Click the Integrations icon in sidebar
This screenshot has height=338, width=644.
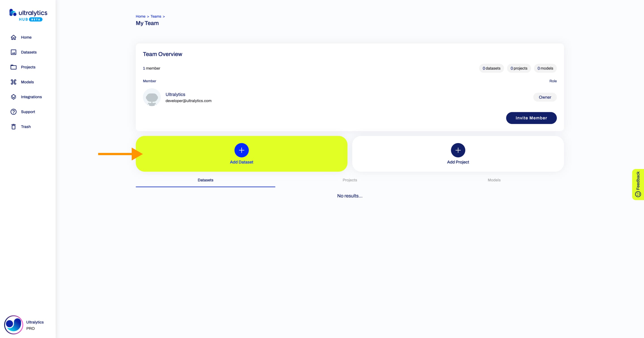click(13, 97)
